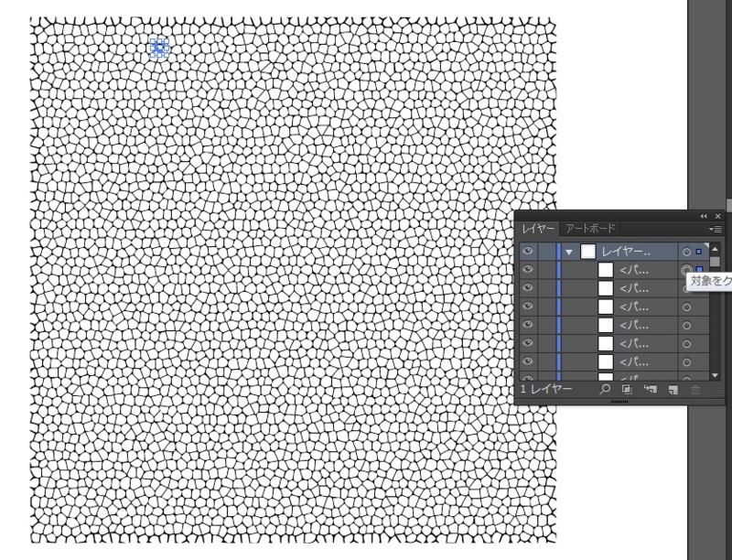Click target circle of fifth path row
The height and width of the screenshot is (560, 732).
tap(686, 344)
